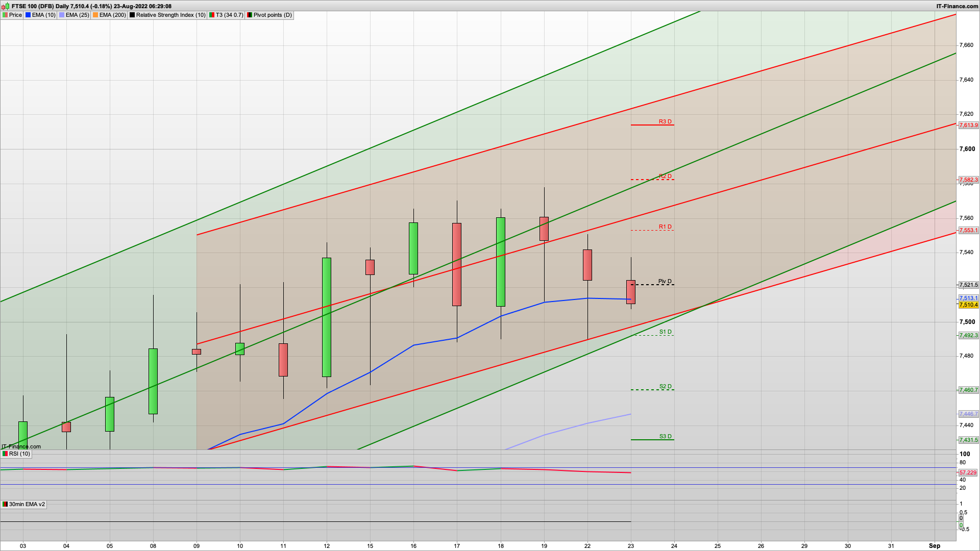Click the 7,582.3 price axis tag
980x551 pixels.
(968, 180)
